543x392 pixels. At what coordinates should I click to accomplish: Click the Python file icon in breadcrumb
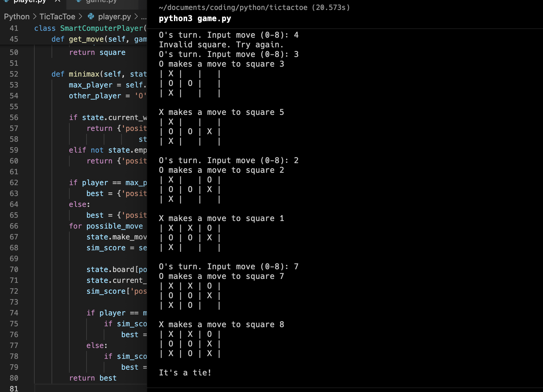91,16
